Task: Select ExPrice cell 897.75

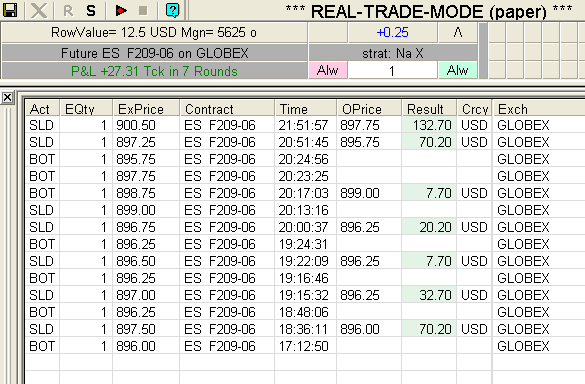Action: 146,176
